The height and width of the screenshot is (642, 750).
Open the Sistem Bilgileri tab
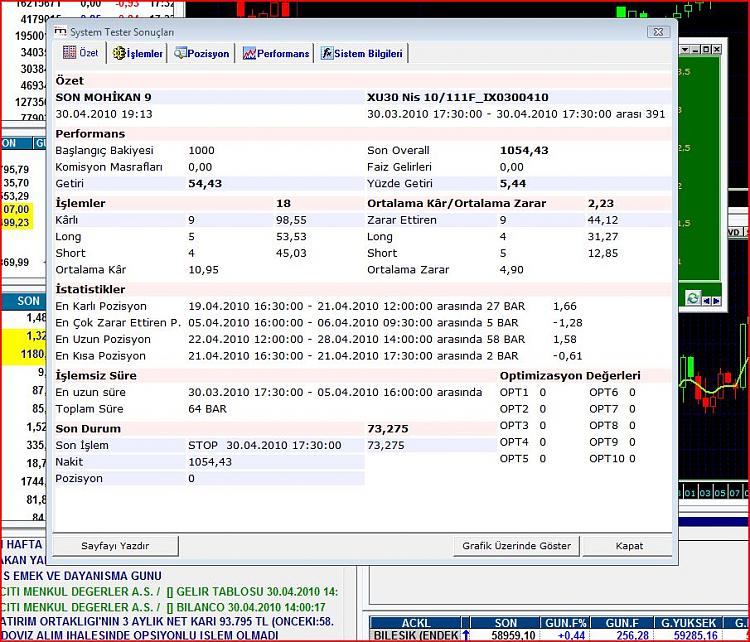coord(362,54)
